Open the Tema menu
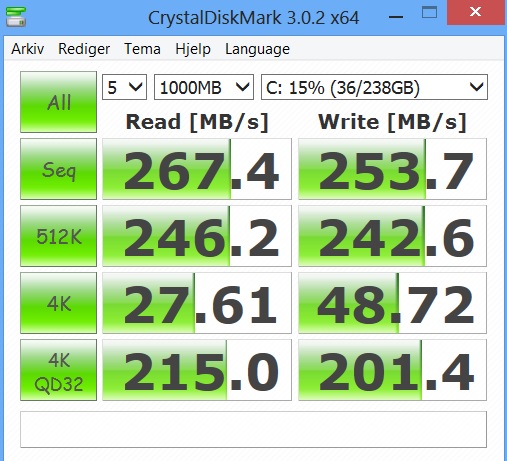This screenshot has height=461, width=507. coord(142,49)
